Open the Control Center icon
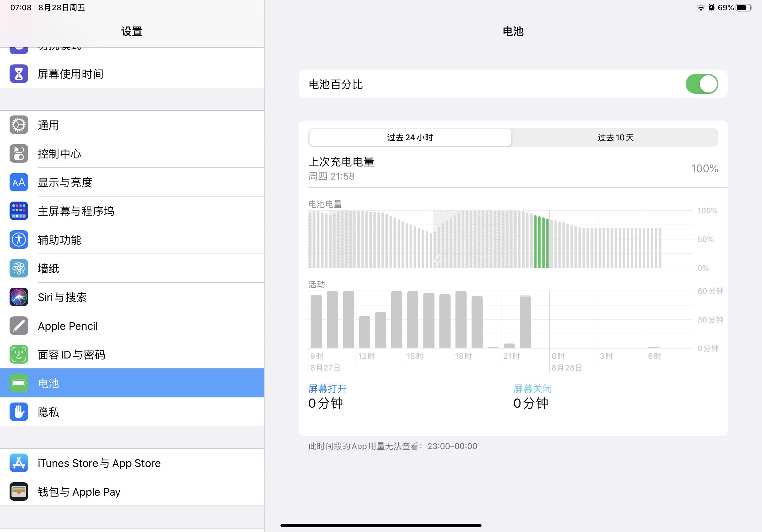Viewport: 762px width, 532px height. [x=19, y=153]
